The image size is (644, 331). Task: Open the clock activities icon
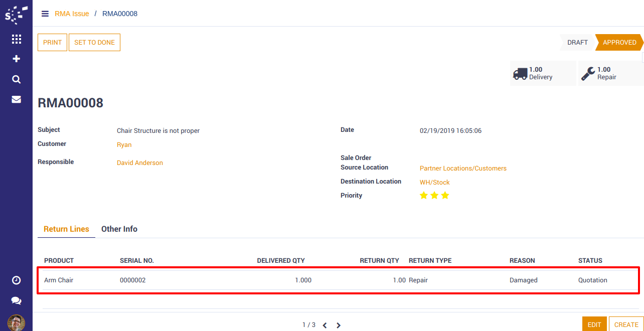click(16, 280)
